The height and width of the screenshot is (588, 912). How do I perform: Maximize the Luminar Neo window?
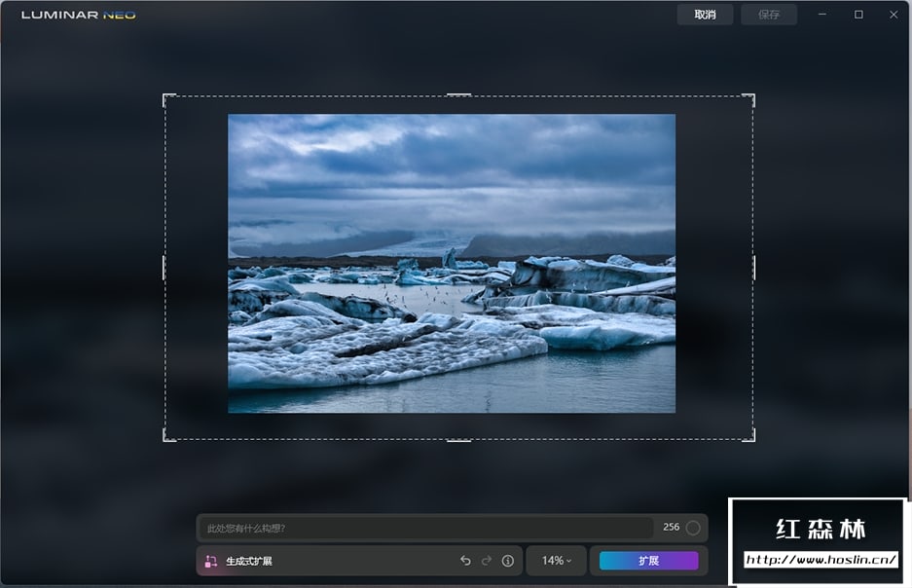point(858,14)
